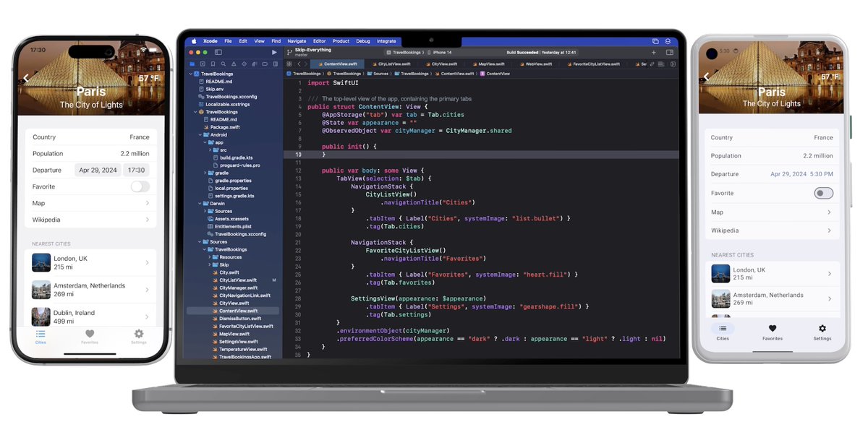The width and height of the screenshot is (868, 427).
Task: Open the Project navigator folder icon
Action: 192,64
